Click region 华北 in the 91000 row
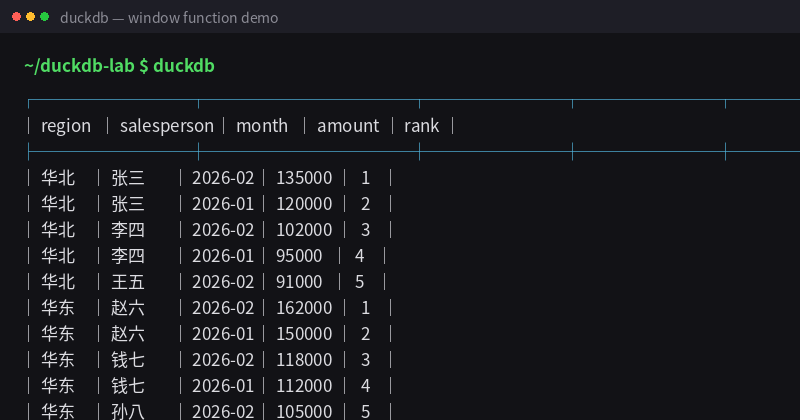 58,282
